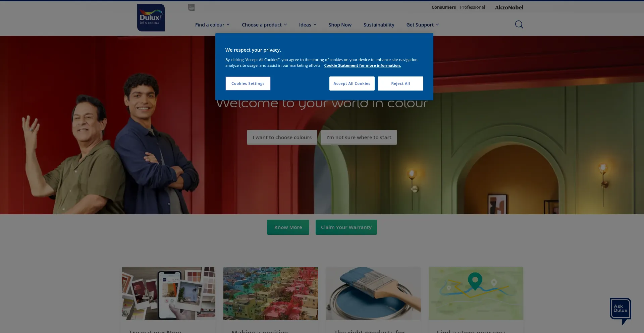Click the Dulux logo

(x=151, y=18)
